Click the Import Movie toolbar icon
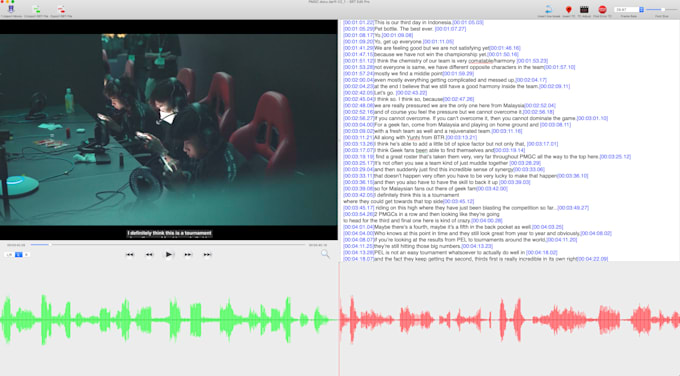 [11, 9]
